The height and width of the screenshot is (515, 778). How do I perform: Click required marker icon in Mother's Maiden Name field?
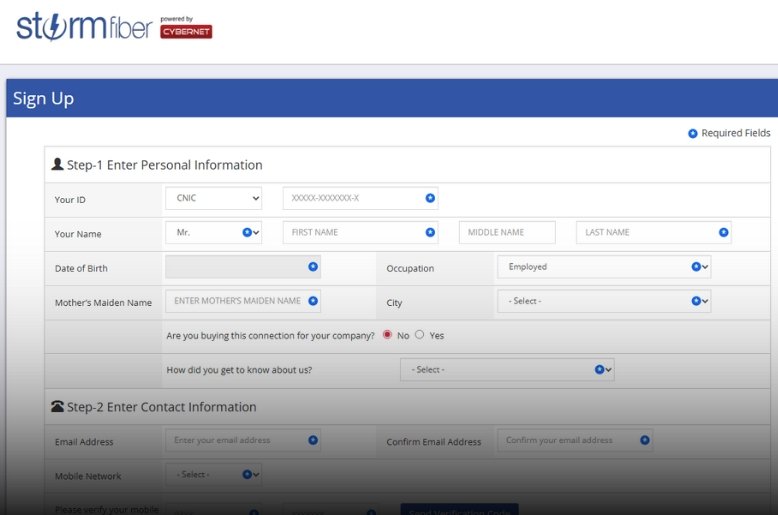pyautogui.click(x=313, y=300)
